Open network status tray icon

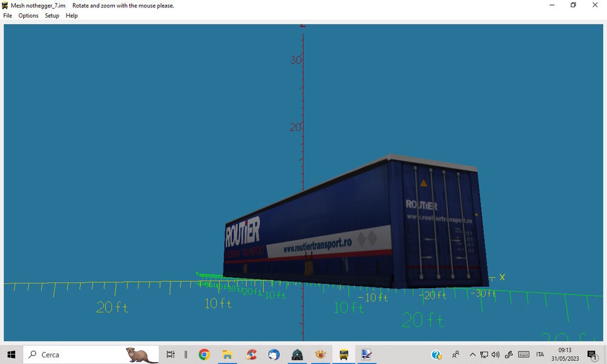[x=484, y=354]
